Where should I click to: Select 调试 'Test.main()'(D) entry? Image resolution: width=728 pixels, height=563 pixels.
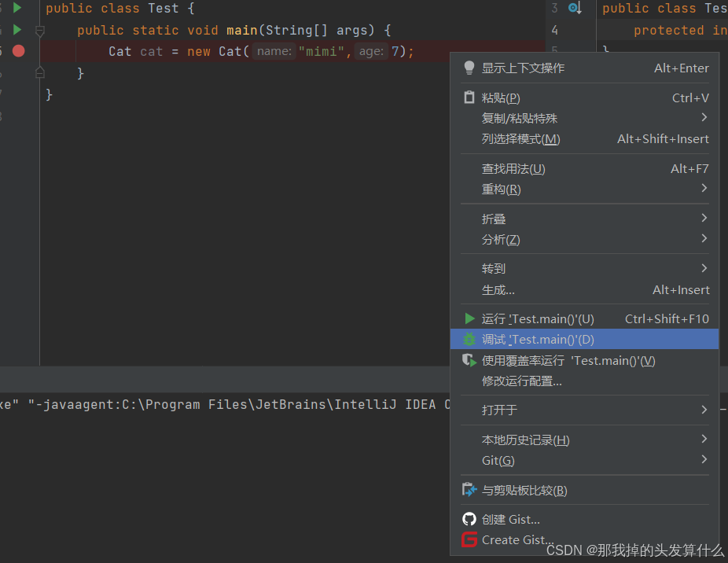(x=585, y=340)
